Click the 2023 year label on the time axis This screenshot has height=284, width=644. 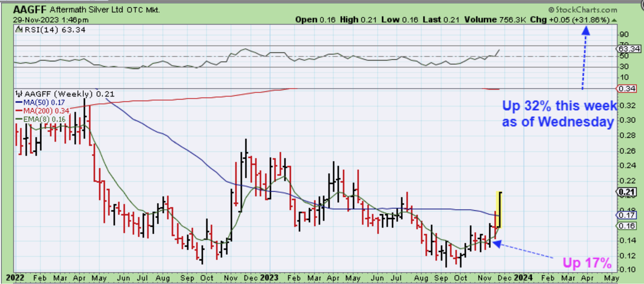tap(269, 278)
